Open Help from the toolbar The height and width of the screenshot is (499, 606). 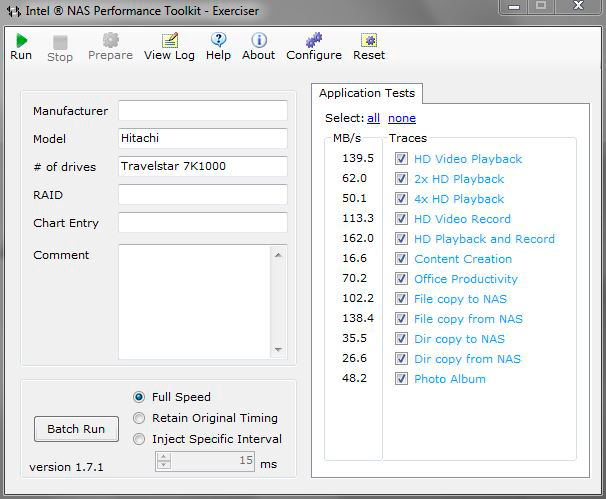[218, 40]
